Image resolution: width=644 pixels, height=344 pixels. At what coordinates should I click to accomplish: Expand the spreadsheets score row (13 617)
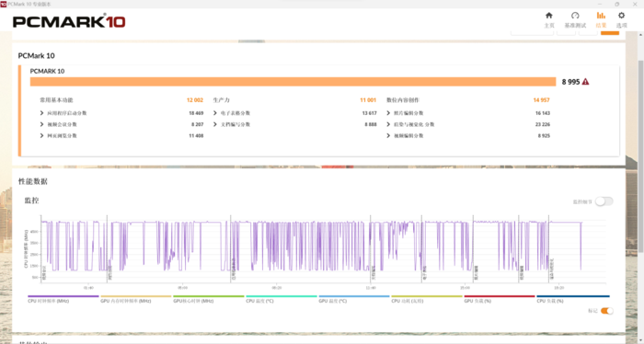[x=295, y=113]
